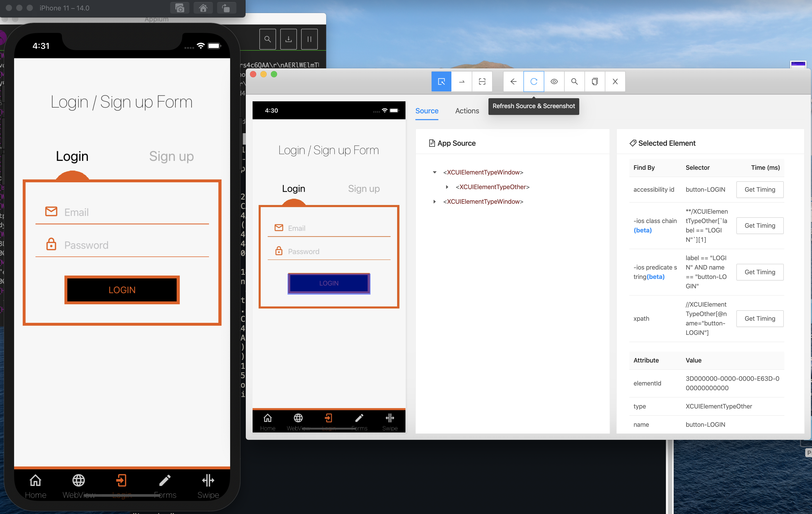Image resolution: width=812 pixels, height=514 pixels.
Task: Select the Tap By Coordinates tool
Action: coord(482,81)
